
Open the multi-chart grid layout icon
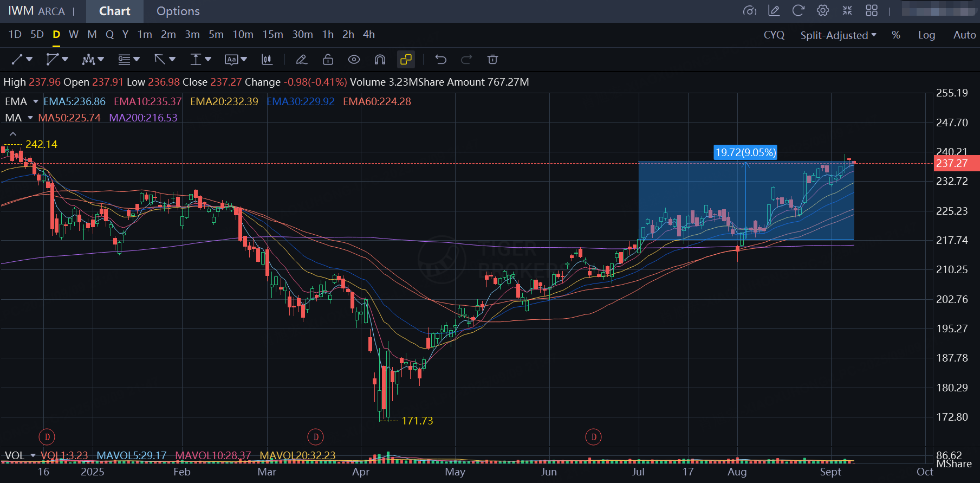pos(871,11)
